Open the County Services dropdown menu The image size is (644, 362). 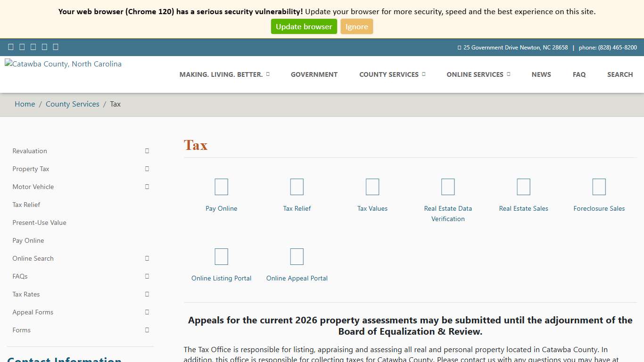coord(392,74)
